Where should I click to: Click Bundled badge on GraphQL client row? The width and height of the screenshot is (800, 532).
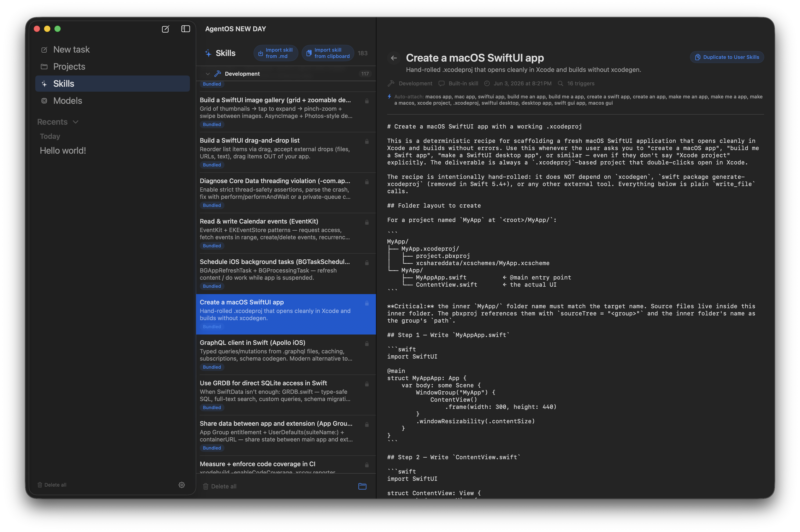click(212, 367)
